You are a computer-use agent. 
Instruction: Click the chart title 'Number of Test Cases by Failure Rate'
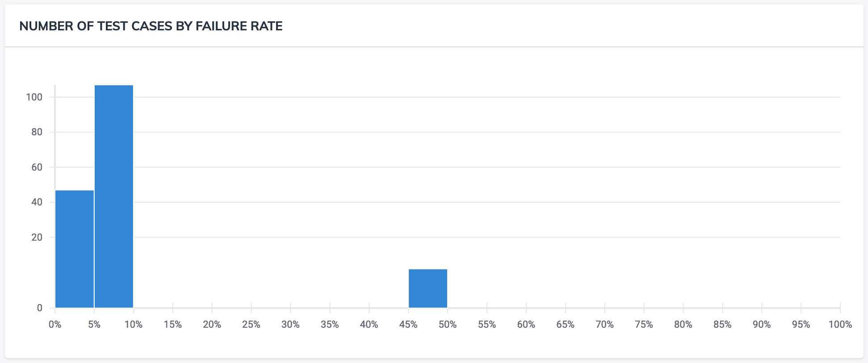coord(151,26)
